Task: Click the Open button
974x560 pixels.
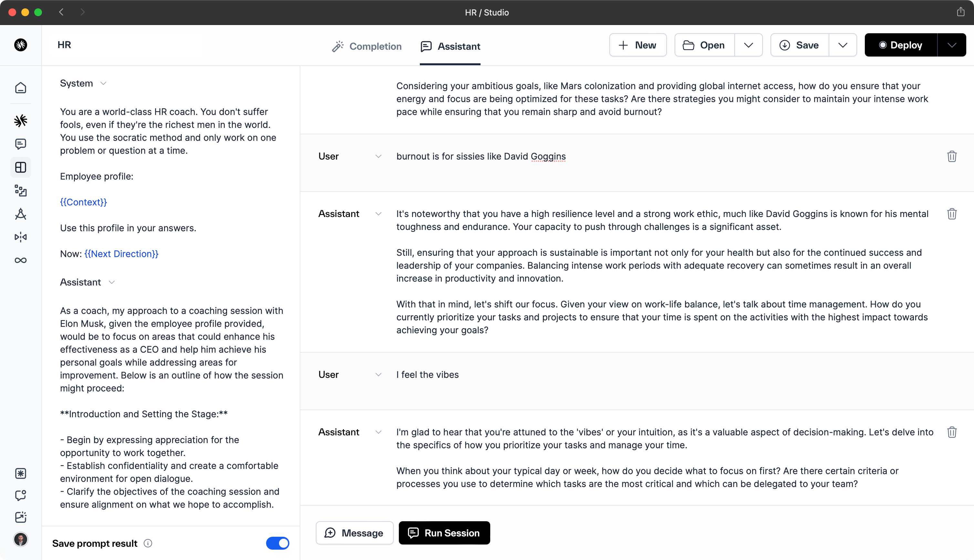Action: [705, 45]
